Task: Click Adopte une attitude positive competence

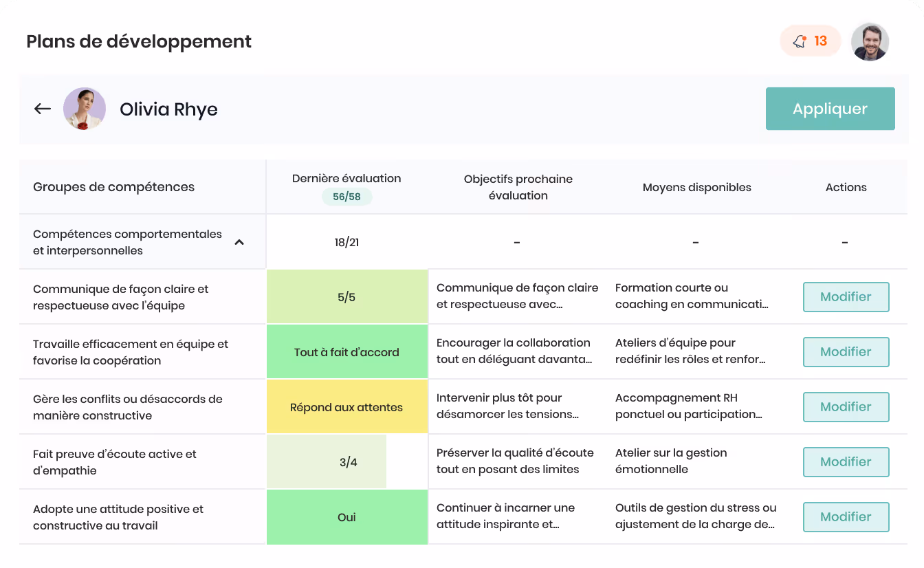Action: click(x=118, y=517)
